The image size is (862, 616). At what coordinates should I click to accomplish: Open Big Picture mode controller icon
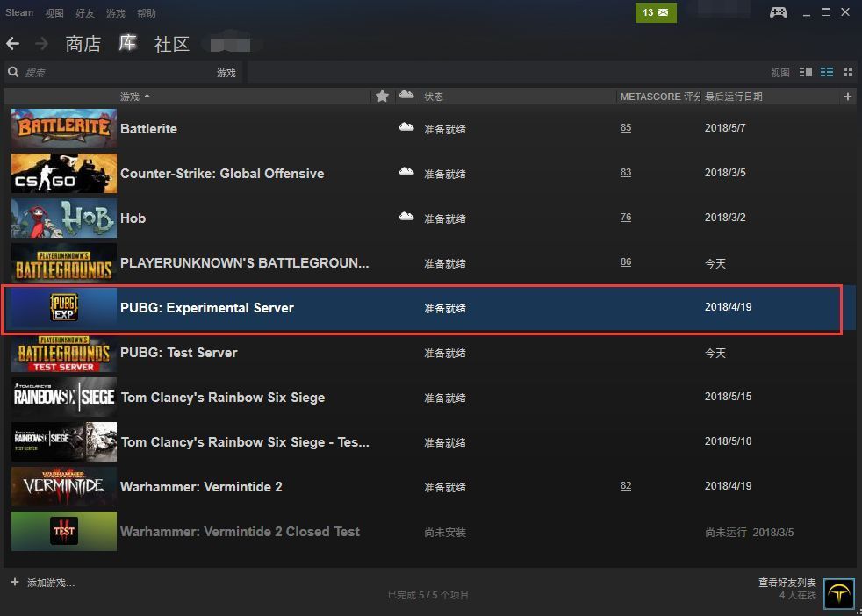778,12
